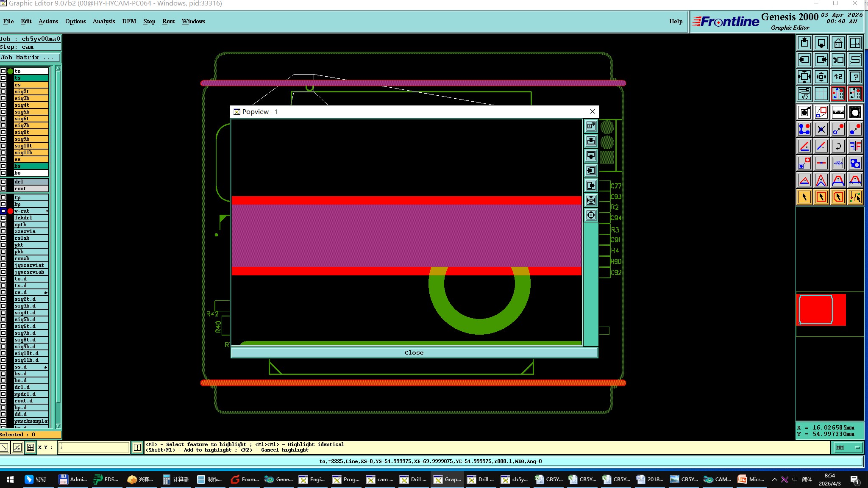Click the red v-cut layer color dot

click(x=10, y=211)
